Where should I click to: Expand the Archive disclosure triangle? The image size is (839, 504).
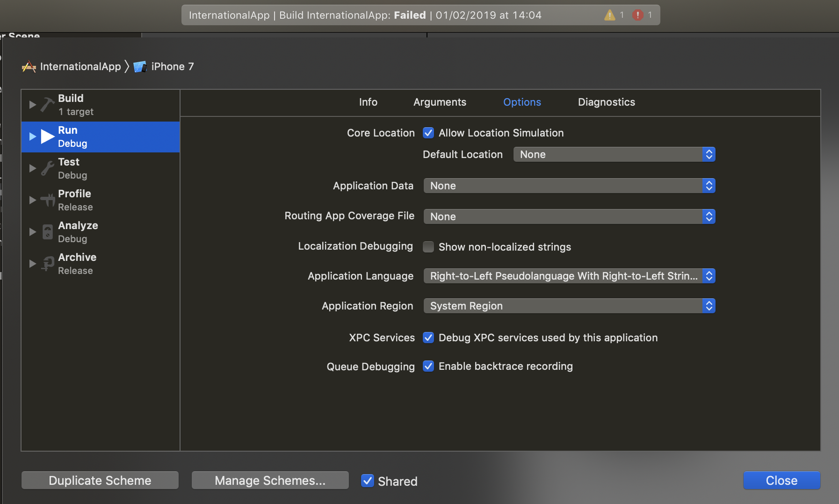click(x=33, y=264)
